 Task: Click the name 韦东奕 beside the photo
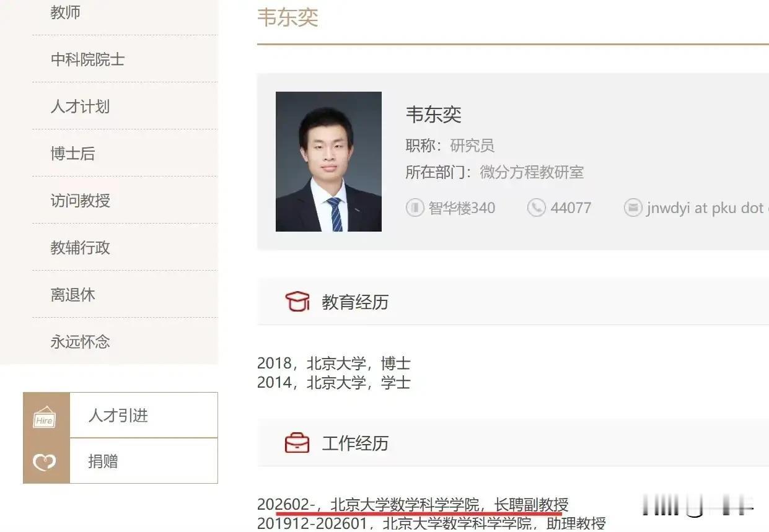coord(434,115)
